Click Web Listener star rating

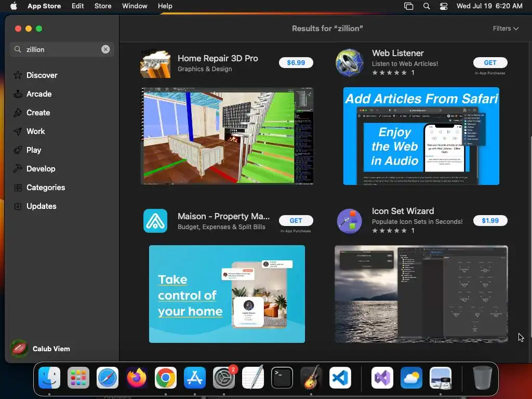[389, 73]
